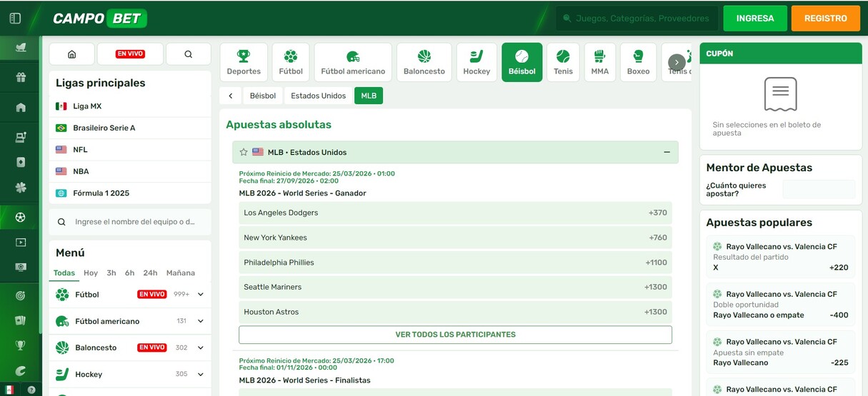Image resolution: width=868 pixels, height=396 pixels.
Task: Bet on Los Angeles Dodgers +370
Action: [x=455, y=213]
